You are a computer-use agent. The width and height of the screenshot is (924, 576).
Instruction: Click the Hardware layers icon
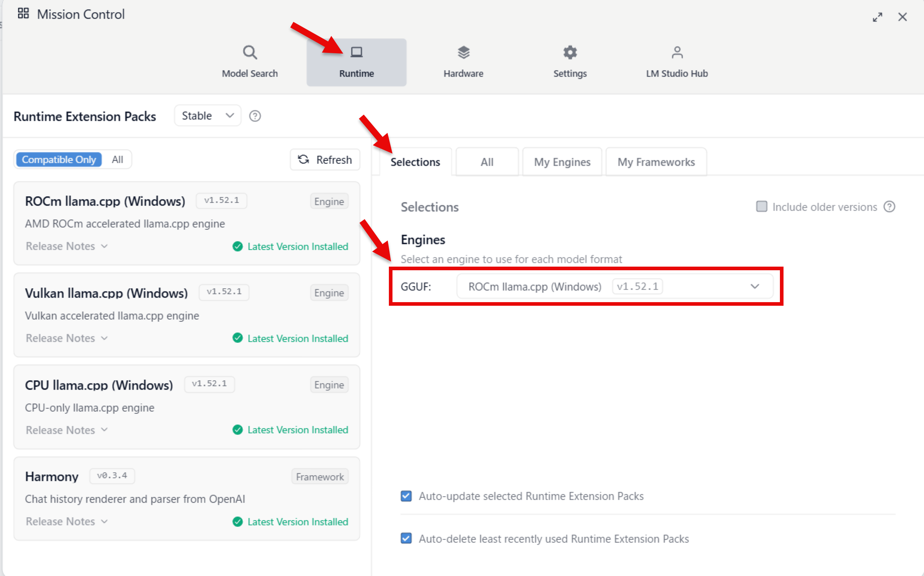click(463, 53)
